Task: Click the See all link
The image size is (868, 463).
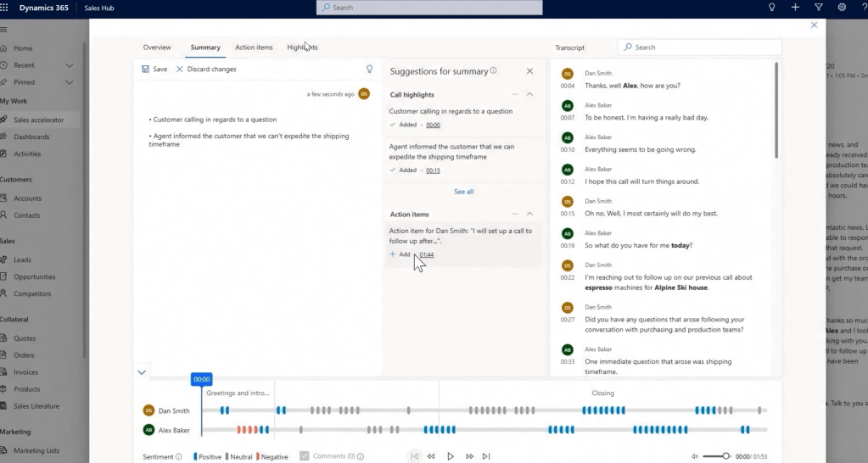Action: click(x=463, y=192)
